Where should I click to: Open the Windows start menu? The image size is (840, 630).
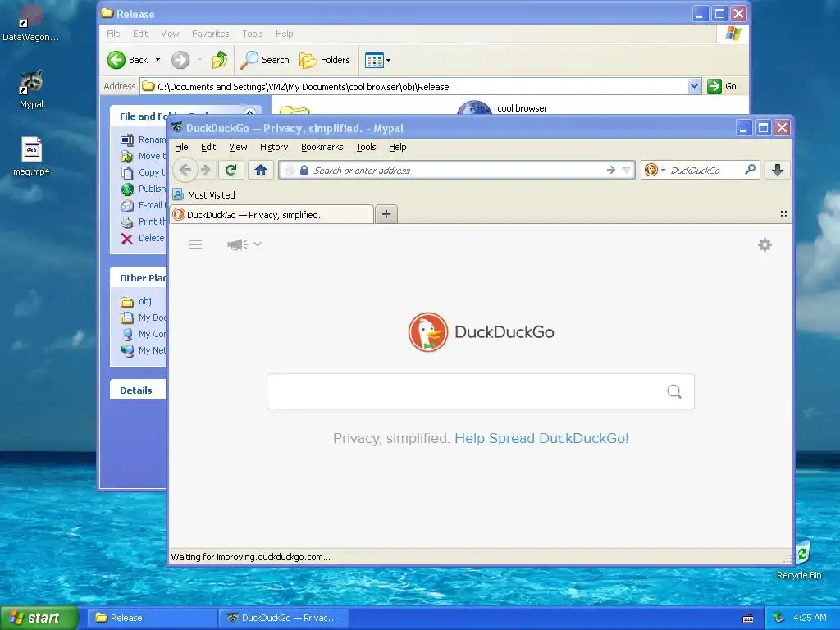pos(39,618)
